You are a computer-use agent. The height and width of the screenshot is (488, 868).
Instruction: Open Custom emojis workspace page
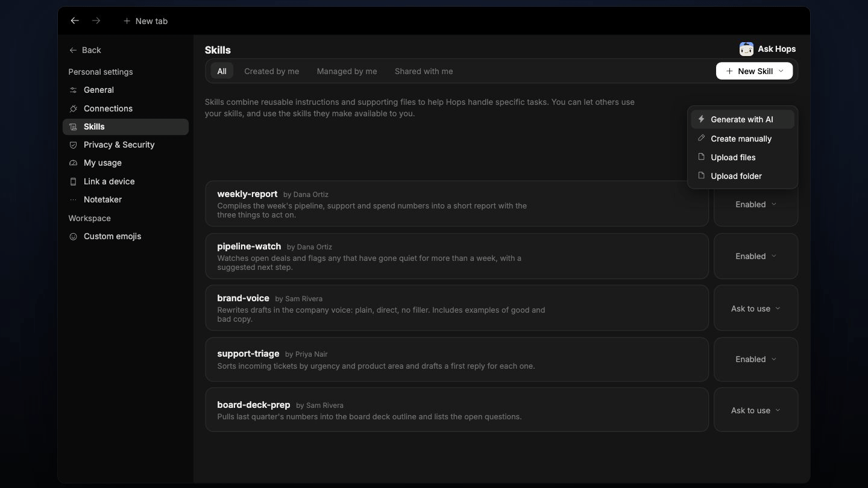click(125, 236)
